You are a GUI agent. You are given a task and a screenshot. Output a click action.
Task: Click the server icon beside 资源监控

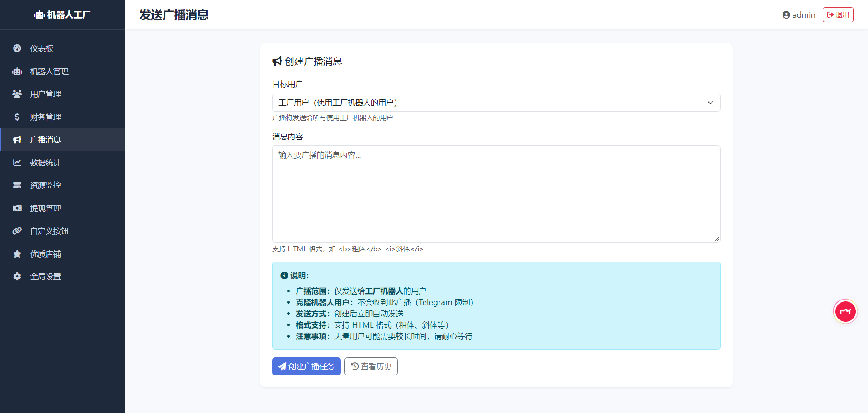click(x=17, y=185)
